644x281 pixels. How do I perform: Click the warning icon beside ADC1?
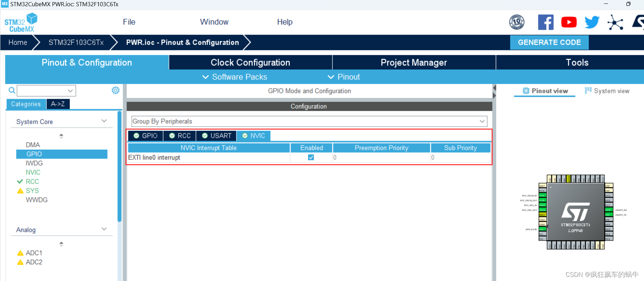tap(20, 253)
